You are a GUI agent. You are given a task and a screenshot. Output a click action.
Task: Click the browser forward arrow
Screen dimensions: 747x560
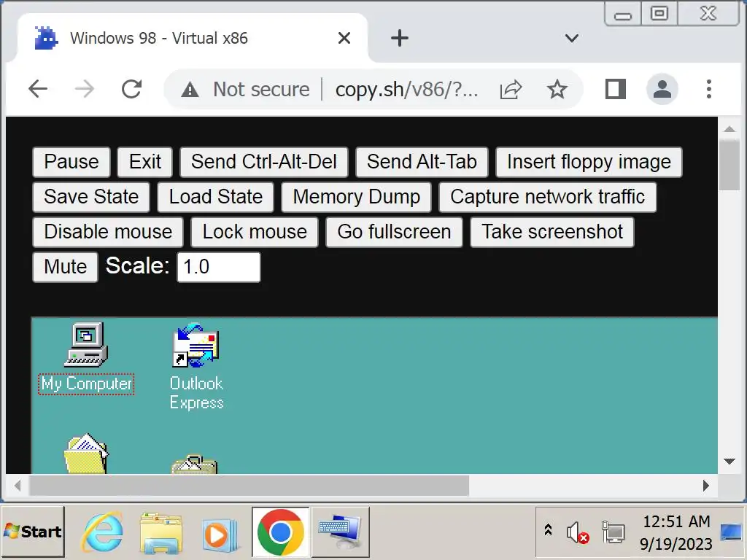(x=85, y=89)
